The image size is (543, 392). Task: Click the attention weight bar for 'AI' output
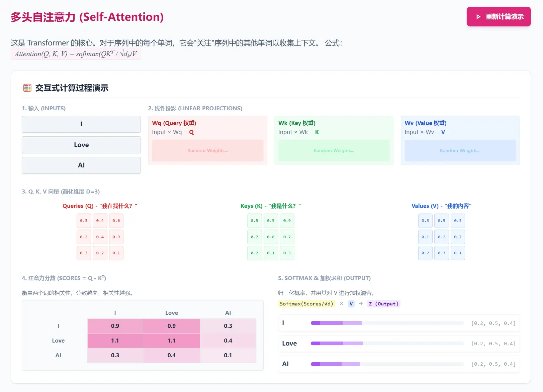pos(387,364)
